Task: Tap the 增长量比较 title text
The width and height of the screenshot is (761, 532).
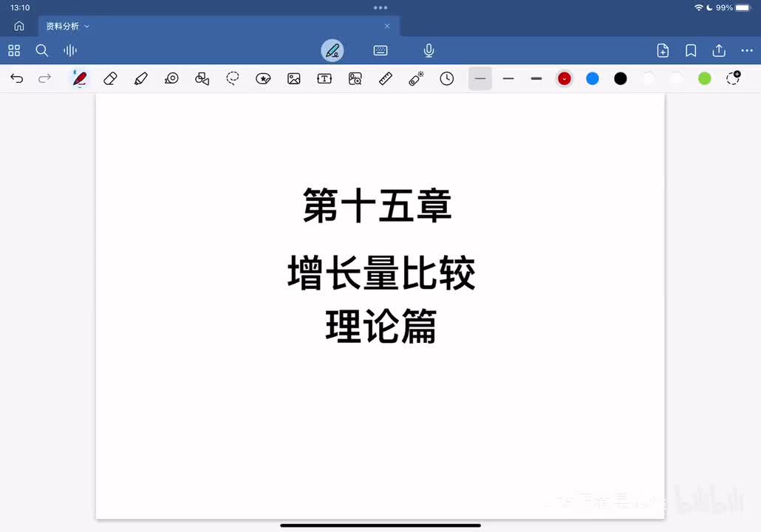Action: tap(381, 273)
